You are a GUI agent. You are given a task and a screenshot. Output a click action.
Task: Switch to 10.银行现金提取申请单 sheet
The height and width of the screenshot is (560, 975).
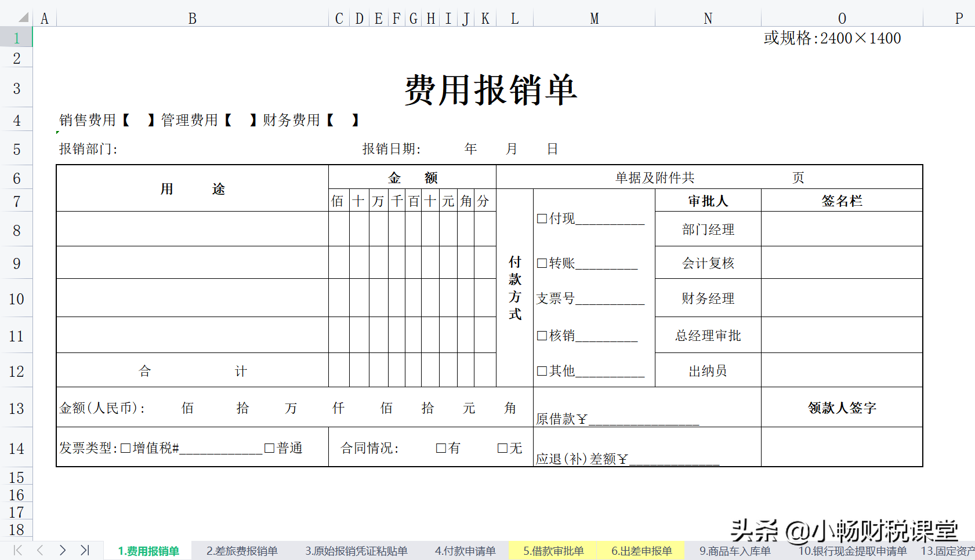(853, 551)
